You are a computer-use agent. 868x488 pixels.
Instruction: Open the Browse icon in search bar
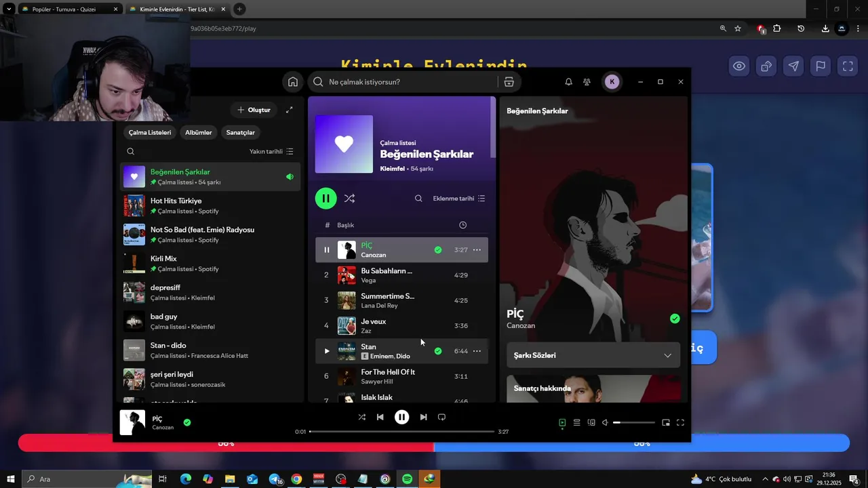pos(509,82)
